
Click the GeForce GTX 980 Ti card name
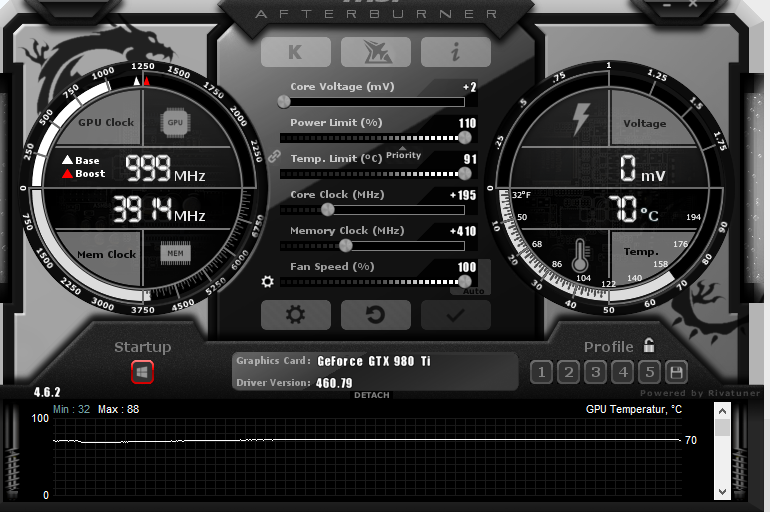coord(374,361)
